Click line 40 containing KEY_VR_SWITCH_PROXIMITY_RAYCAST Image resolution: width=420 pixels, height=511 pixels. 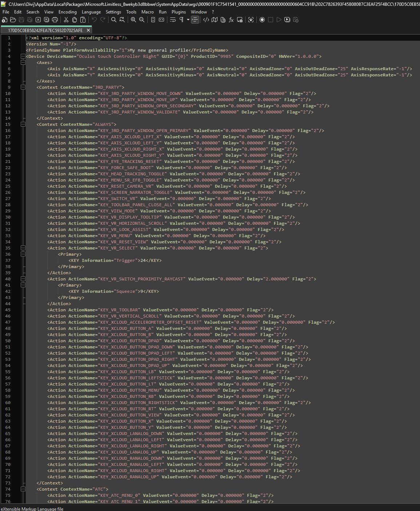click(143, 279)
